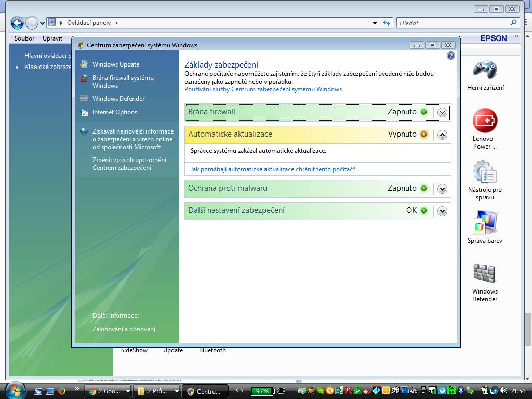The width and height of the screenshot is (532, 399).
Task: Open the Upravit menu in Control Panel
Action: coord(52,38)
